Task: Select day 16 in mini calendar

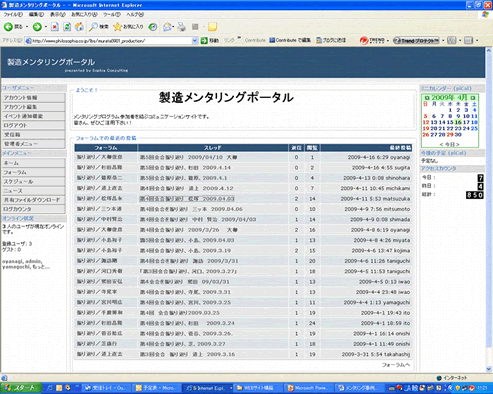Action: tap(458, 122)
